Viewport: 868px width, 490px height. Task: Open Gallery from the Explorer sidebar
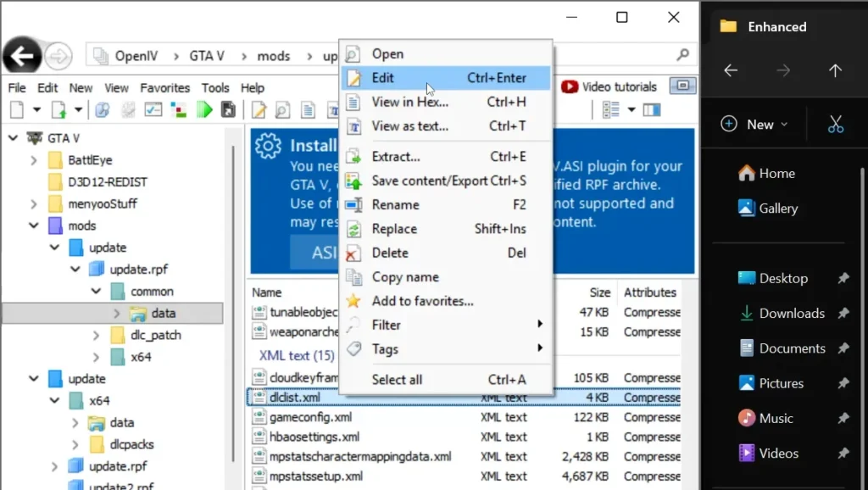point(776,209)
